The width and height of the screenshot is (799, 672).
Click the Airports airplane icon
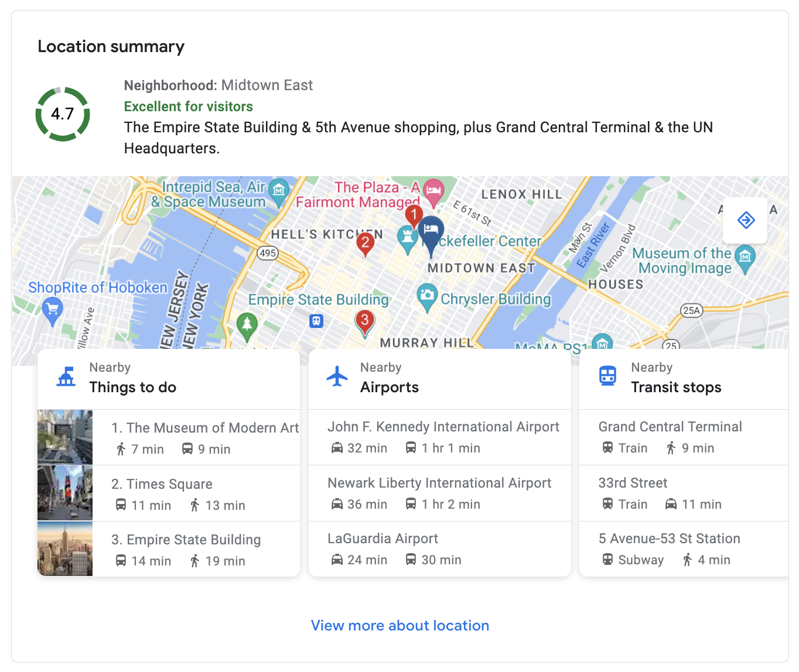click(x=337, y=376)
